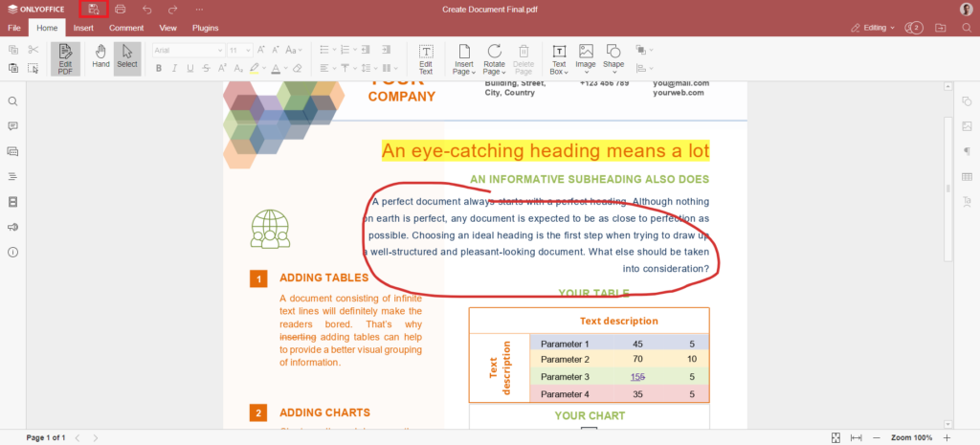Click the Insert Page button
Image resolution: width=980 pixels, height=445 pixels.
pos(464,59)
